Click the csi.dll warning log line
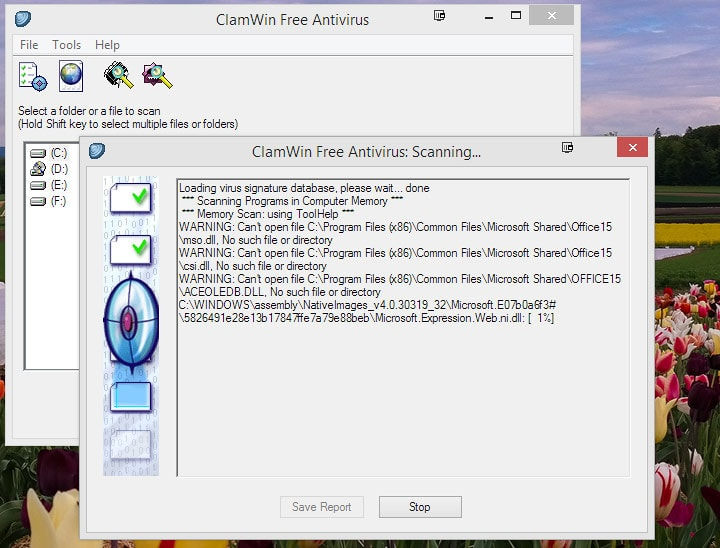Screen dimensions: 720x548 click(395, 260)
